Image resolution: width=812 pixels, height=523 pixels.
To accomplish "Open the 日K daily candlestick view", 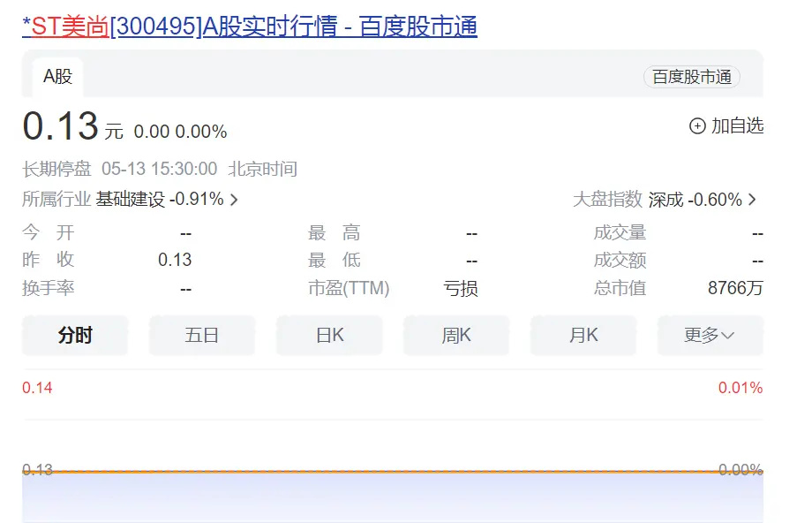I will (x=329, y=335).
